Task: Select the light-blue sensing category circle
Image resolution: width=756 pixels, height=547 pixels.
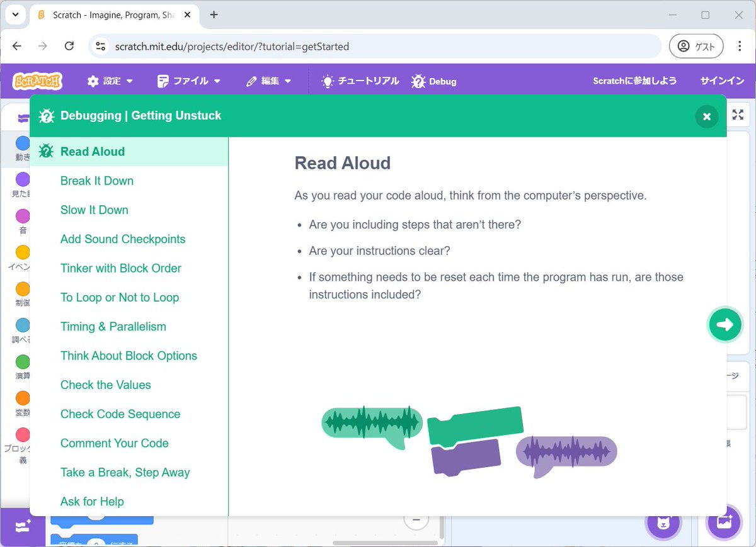Action: tap(22, 325)
